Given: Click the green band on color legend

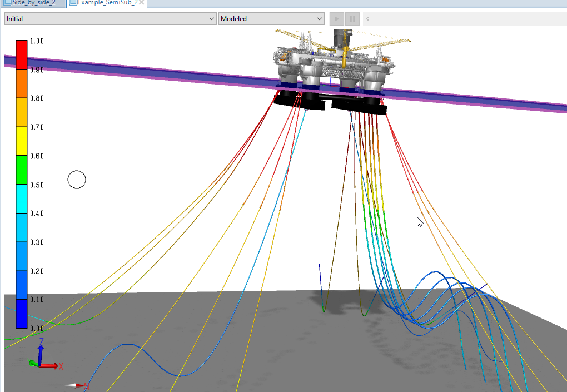Looking at the screenshot, I should pyautogui.click(x=21, y=170).
